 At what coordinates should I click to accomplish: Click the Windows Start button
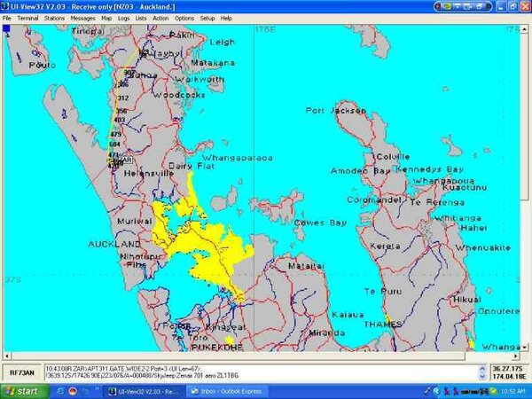point(20,391)
